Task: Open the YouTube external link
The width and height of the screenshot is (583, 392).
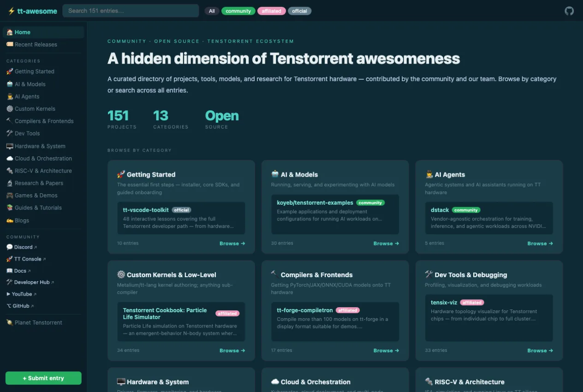Action: (21, 294)
